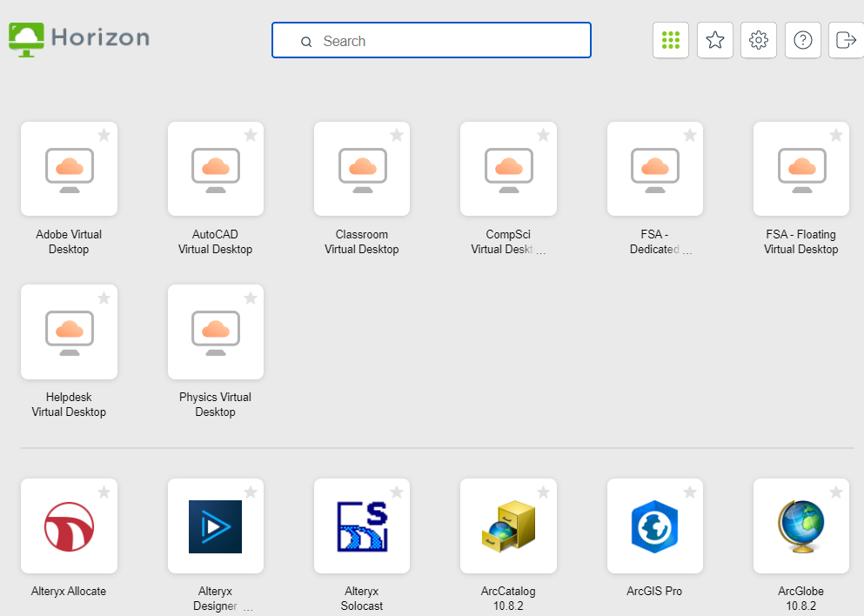Image resolution: width=864 pixels, height=616 pixels.
Task: Log out using the exit arrow icon
Action: coord(846,40)
